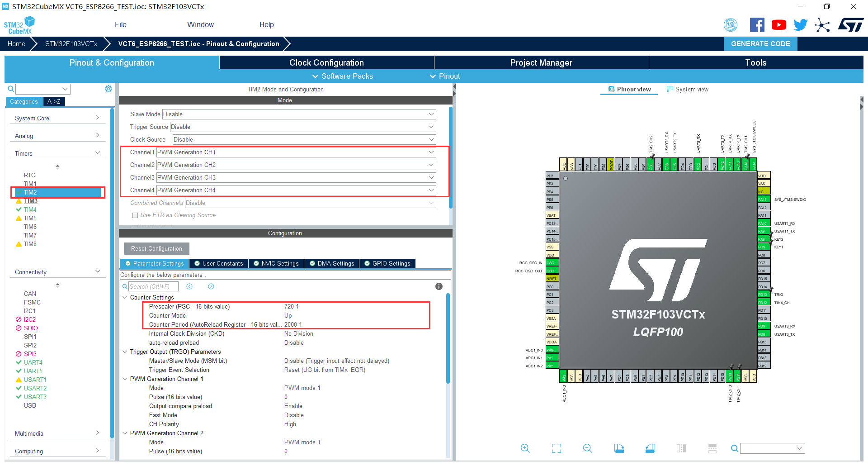Click the GENERATE CODE button
This screenshot has height=466, width=868.
pyautogui.click(x=760, y=44)
